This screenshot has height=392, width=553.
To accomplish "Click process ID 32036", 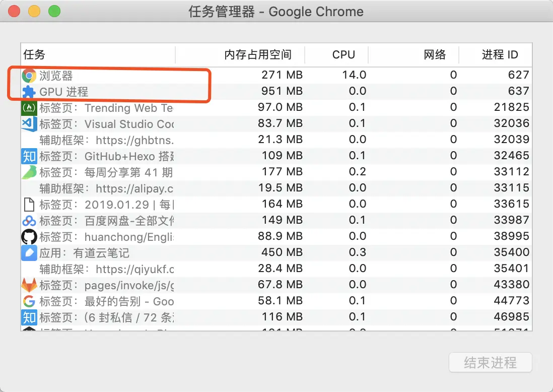I will pyautogui.click(x=511, y=123).
